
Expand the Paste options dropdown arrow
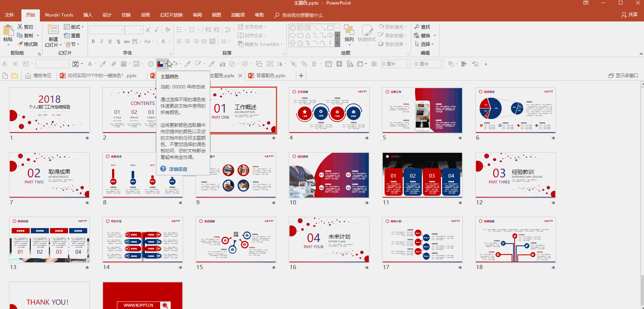click(8, 45)
